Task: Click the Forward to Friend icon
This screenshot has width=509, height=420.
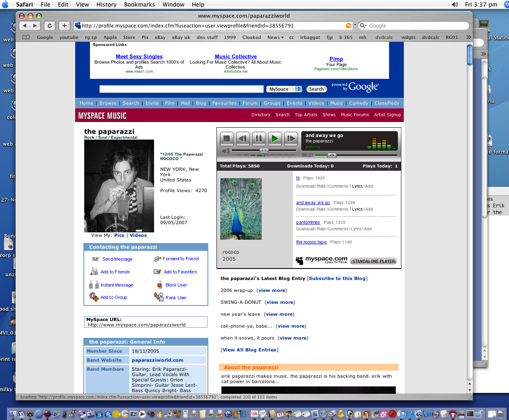Action: [157, 259]
